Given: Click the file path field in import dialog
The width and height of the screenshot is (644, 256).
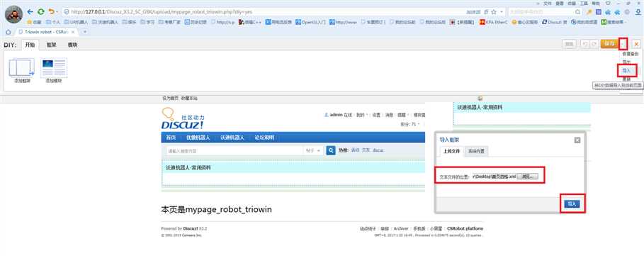Looking at the screenshot, I should (x=494, y=177).
